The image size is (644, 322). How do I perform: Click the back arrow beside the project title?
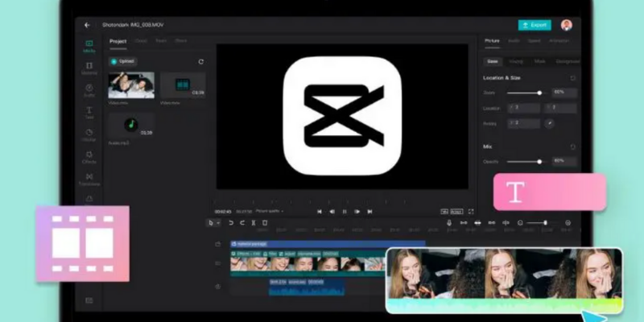pos(87,25)
